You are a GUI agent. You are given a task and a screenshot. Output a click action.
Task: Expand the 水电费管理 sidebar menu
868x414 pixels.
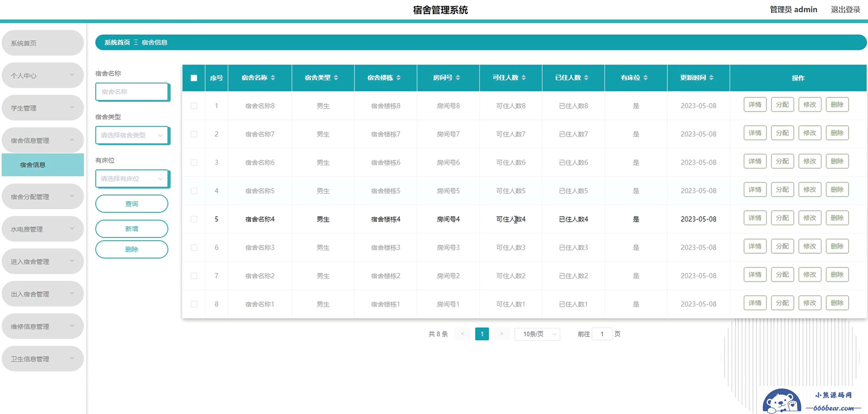click(x=42, y=229)
